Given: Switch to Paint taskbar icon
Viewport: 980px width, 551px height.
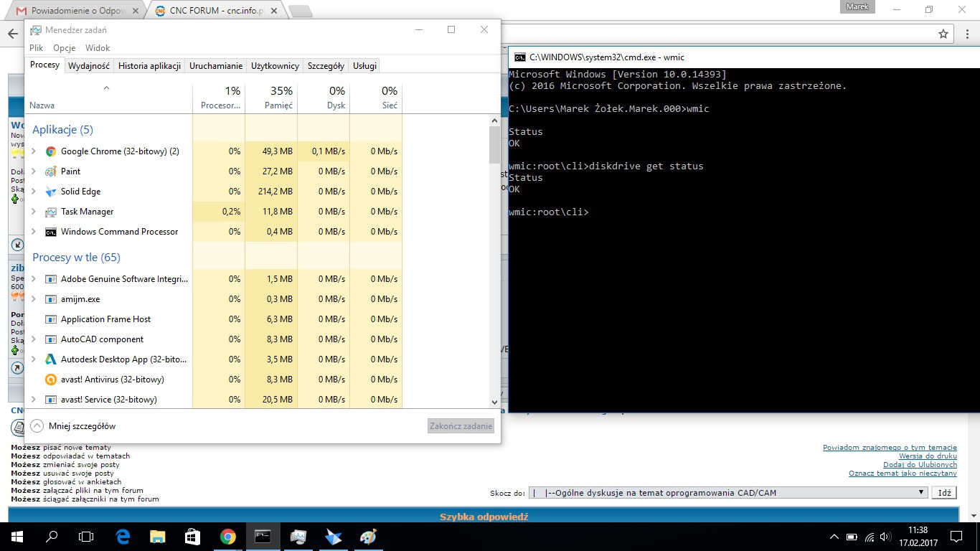Looking at the screenshot, I should pos(368,537).
